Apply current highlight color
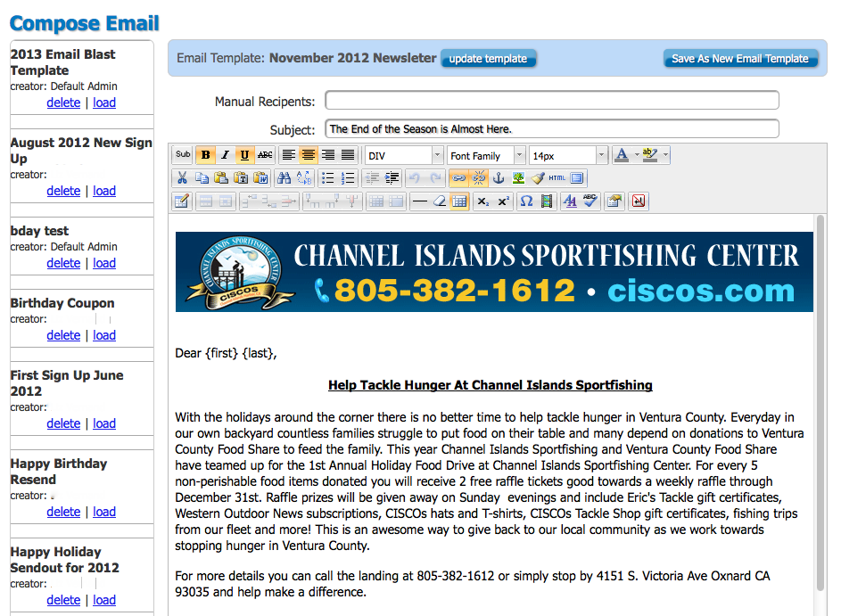This screenshot has height=616, width=841. [650, 155]
